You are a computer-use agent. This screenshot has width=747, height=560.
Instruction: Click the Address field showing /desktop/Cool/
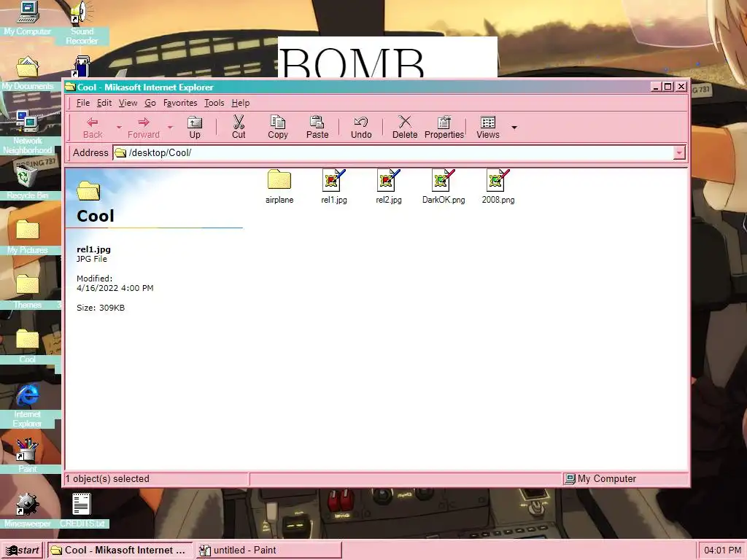tap(393, 152)
